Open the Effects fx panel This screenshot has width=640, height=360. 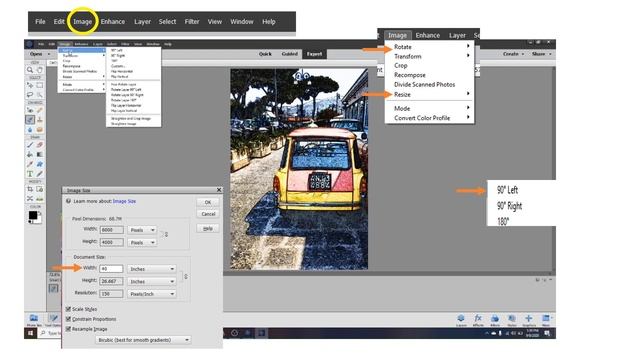click(x=478, y=320)
